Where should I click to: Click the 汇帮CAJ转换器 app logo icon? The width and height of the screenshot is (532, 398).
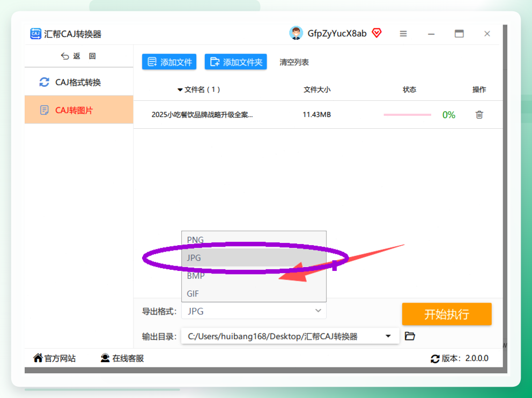(x=35, y=34)
